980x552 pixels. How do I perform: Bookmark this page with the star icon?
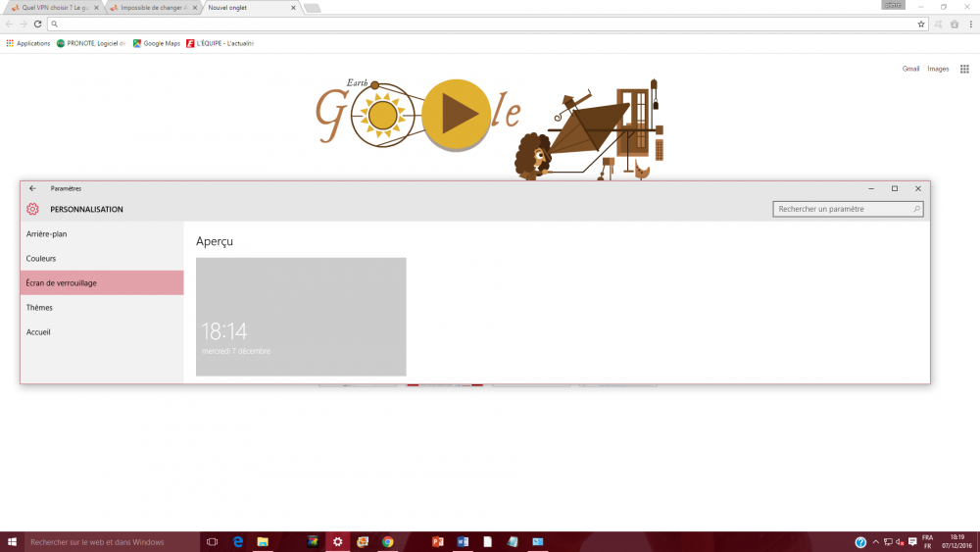coord(920,24)
